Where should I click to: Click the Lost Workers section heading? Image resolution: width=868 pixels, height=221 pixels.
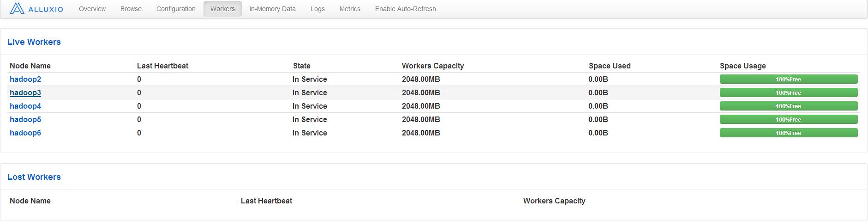click(34, 177)
